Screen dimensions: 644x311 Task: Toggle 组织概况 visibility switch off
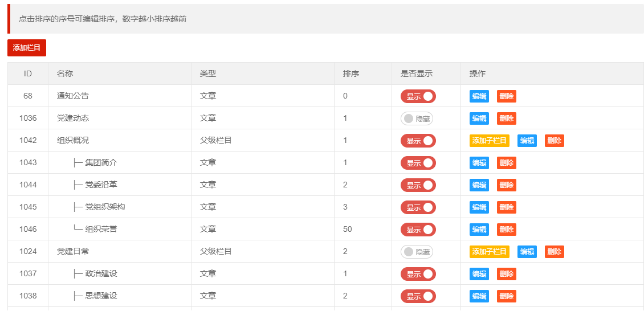pyautogui.click(x=418, y=141)
